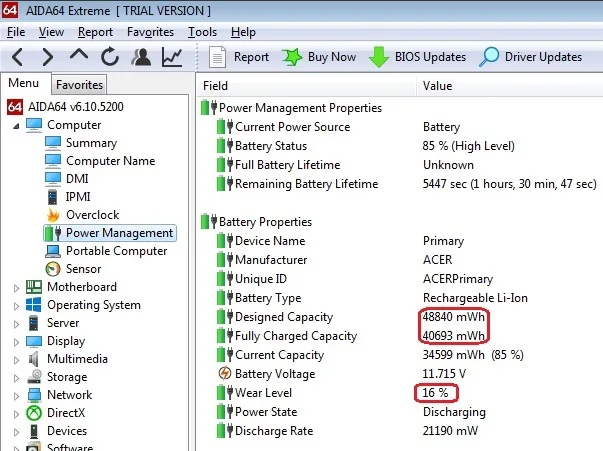Open the Report menu

[95, 32]
